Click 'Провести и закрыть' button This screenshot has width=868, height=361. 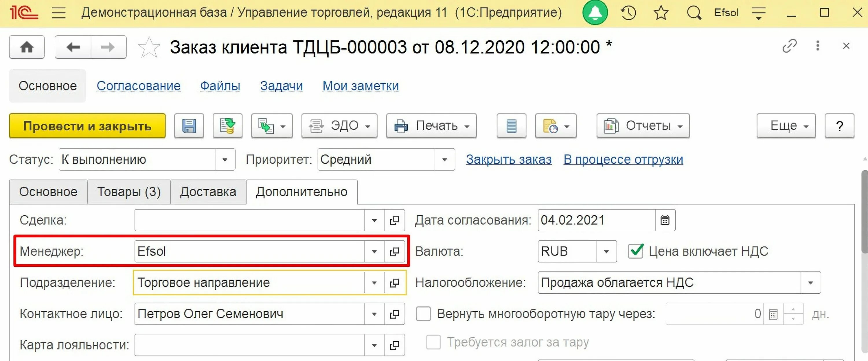[87, 126]
